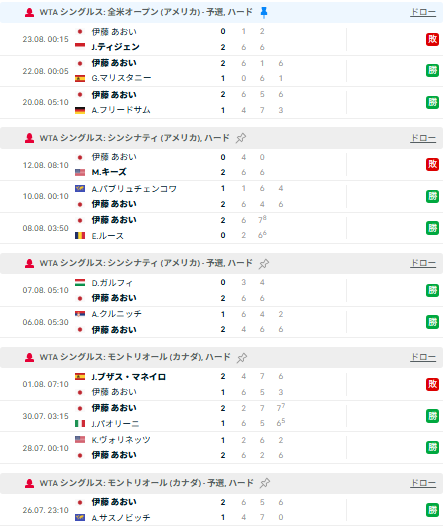Click the loss badge on ブザス・マネイロ match
This screenshot has height=527, width=448.
[x=432, y=384]
